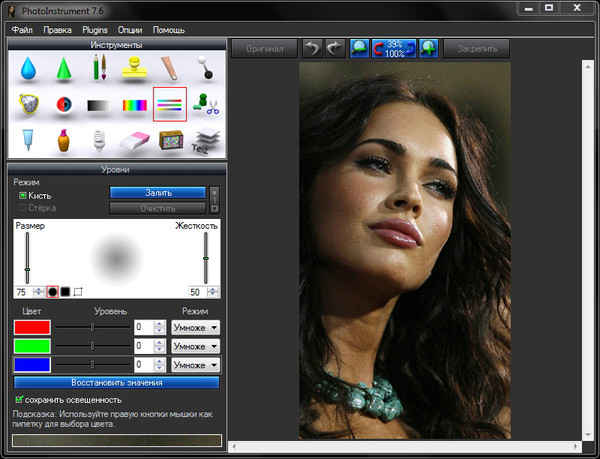Click the zoom in magnifier icon
This screenshot has width=600, height=459.
click(x=428, y=48)
